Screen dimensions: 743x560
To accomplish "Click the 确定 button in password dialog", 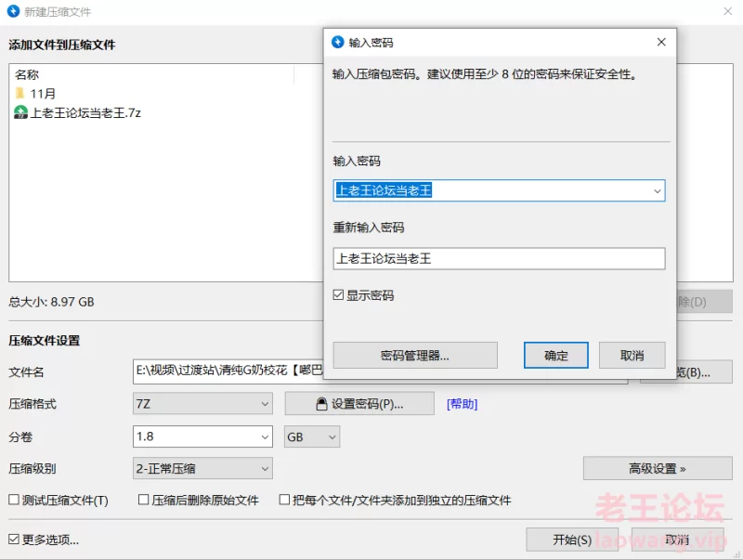I will point(555,356).
